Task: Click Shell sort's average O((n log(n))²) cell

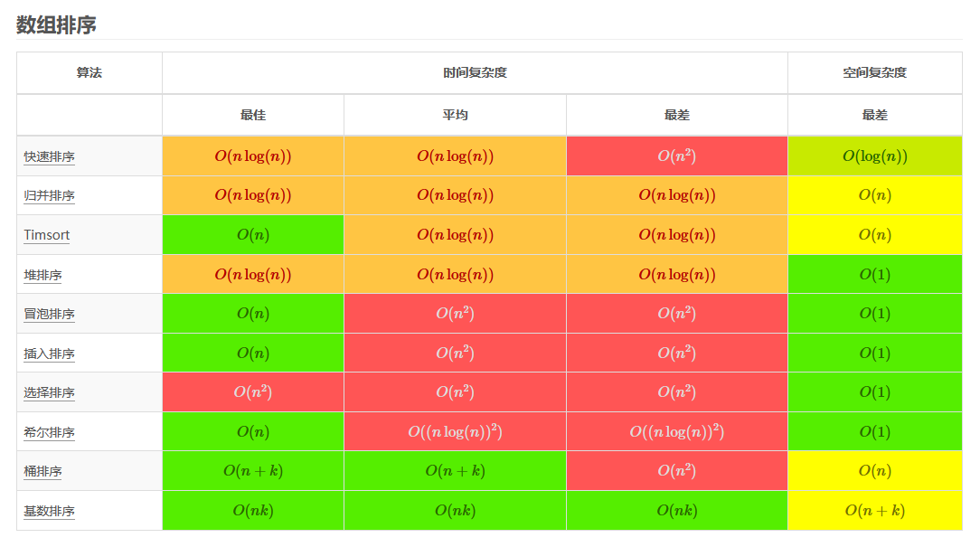Action: click(x=455, y=432)
